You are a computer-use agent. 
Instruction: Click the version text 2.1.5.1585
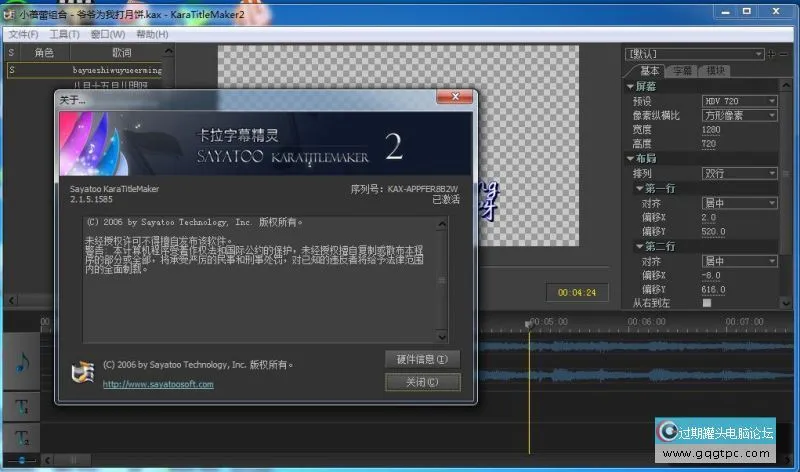[x=91, y=200]
